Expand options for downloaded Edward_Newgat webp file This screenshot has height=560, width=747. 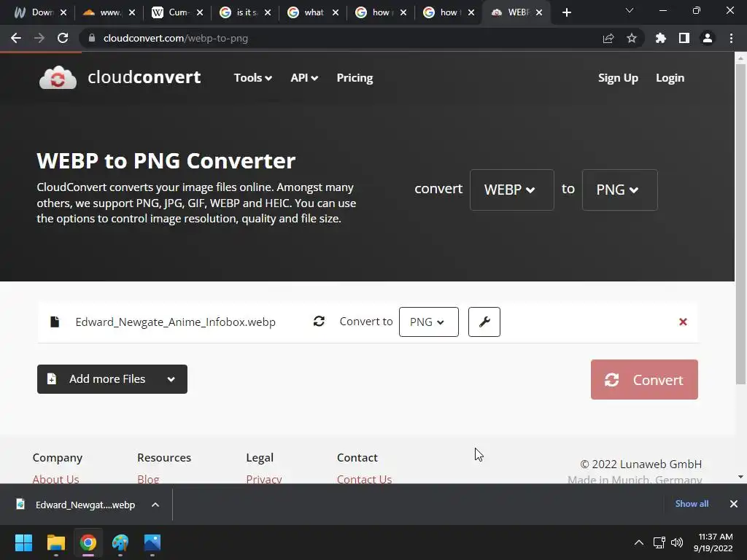pyautogui.click(x=155, y=505)
